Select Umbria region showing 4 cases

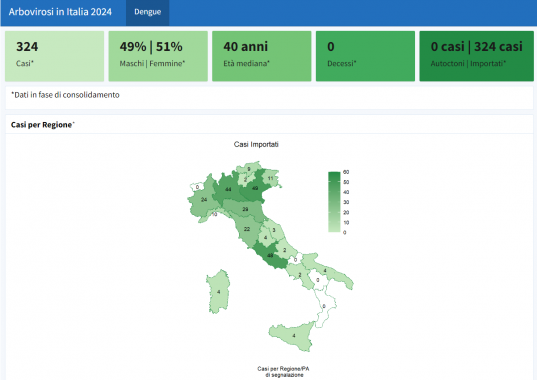tap(265, 238)
